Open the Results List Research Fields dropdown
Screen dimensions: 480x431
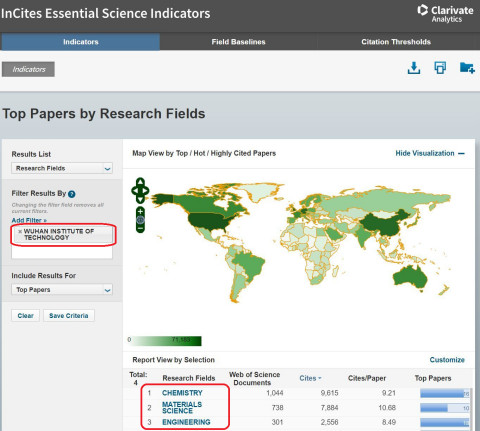[x=62, y=168]
